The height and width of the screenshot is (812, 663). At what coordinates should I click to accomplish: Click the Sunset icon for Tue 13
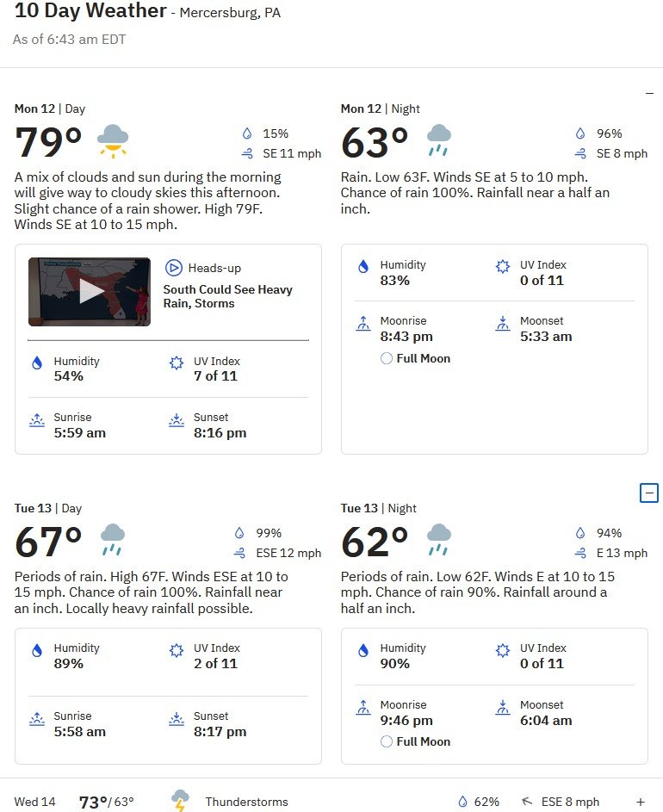pyautogui.click(x=177, y=719)
